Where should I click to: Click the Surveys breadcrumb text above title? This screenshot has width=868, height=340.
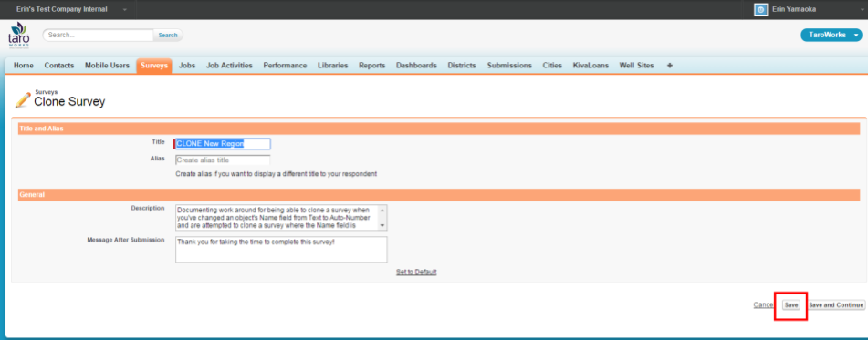[46, 92]
